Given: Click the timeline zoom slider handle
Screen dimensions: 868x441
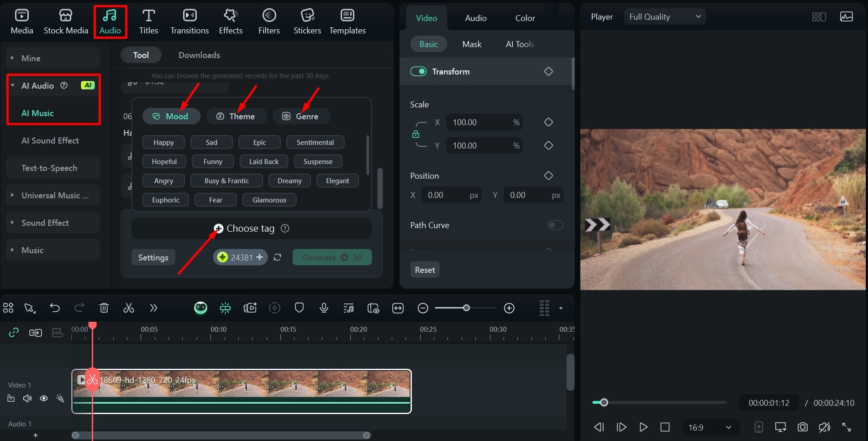Looking at the screenshot, I should point(466,308).
